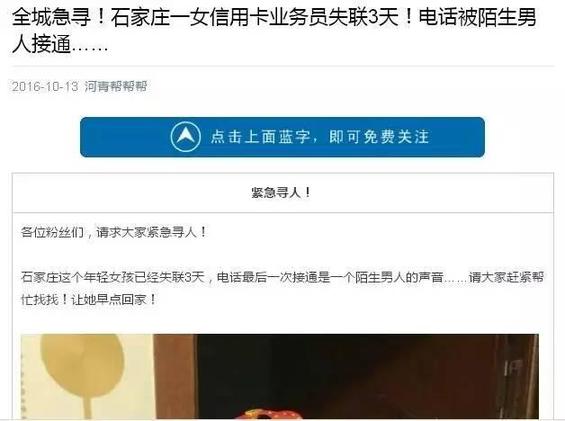Viewport: 565px width, 421px height.
Task: Click the circled up-arrow icon in banner
Action: (x=186, y=137)
